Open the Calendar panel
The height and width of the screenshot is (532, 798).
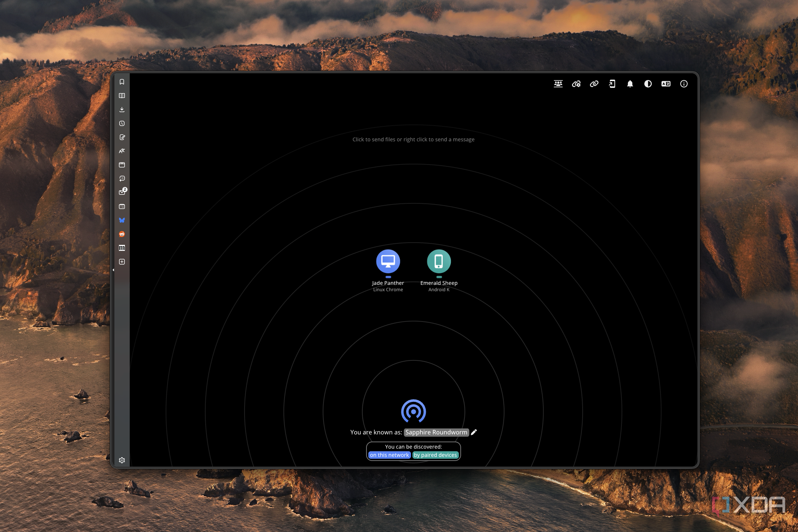pyautogui.click(x=122, y=206)
